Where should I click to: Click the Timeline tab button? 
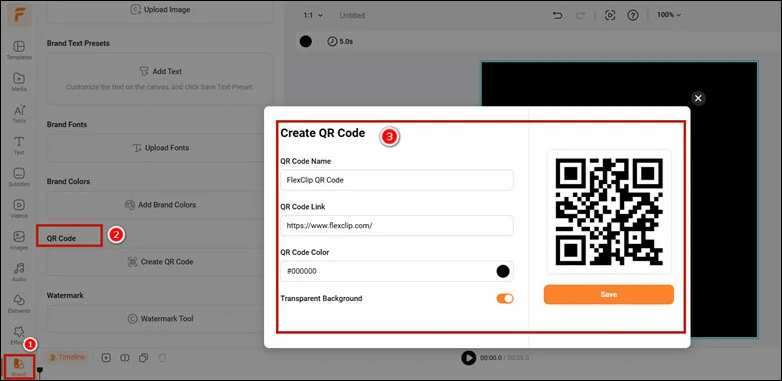(x=68, y=357)
